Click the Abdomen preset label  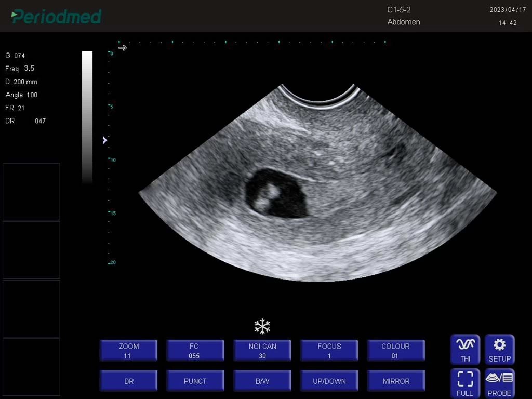[x=404, y=22]
